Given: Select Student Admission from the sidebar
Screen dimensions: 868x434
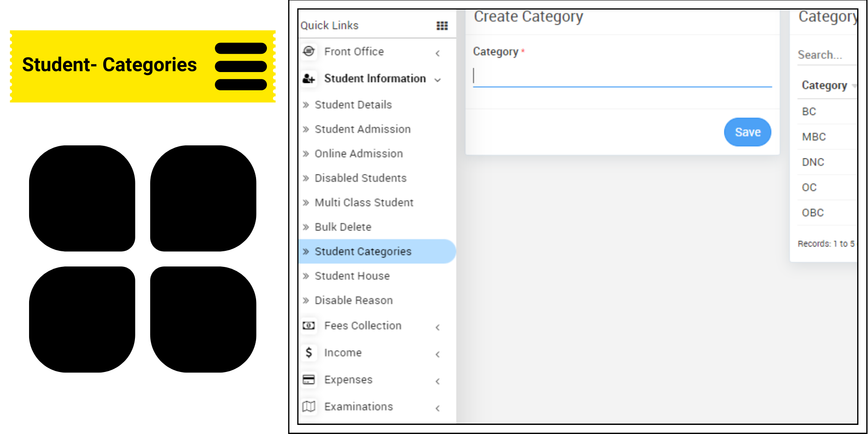Looking at the screenshot, I should [362, 129].
